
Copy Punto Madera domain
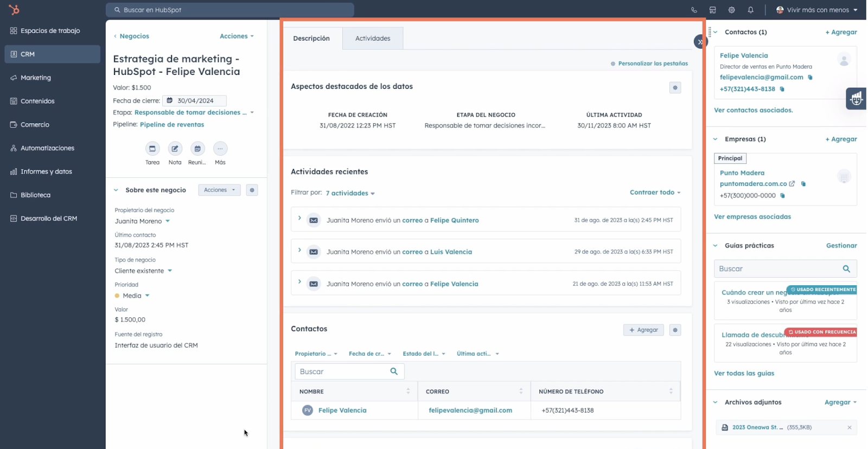click(803, 184)
